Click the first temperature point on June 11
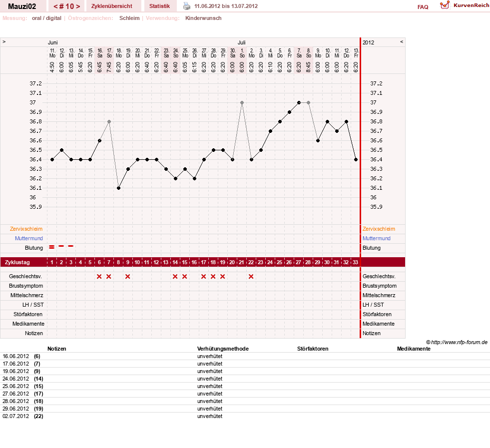Screen dimensions: 490x448 tap(52, 160)
